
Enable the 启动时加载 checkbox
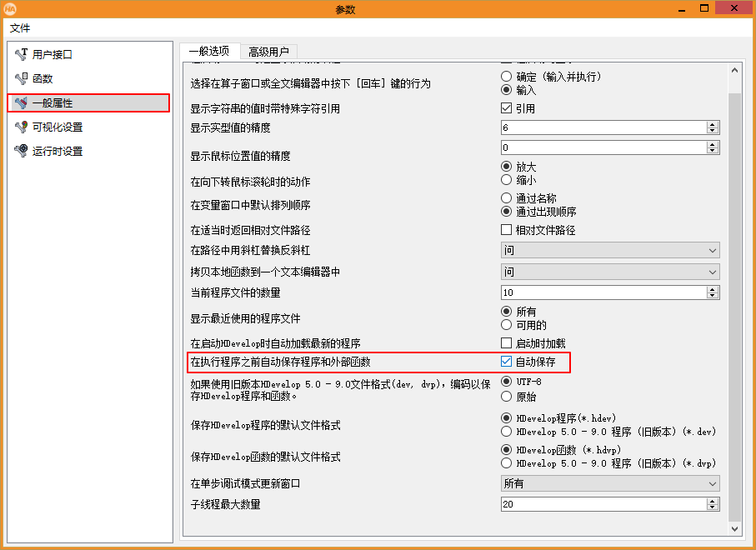click(x=506, y=343)
